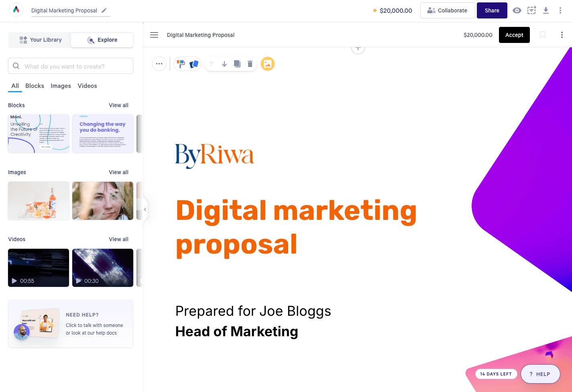Select the Images filter tab

(61, 85)
